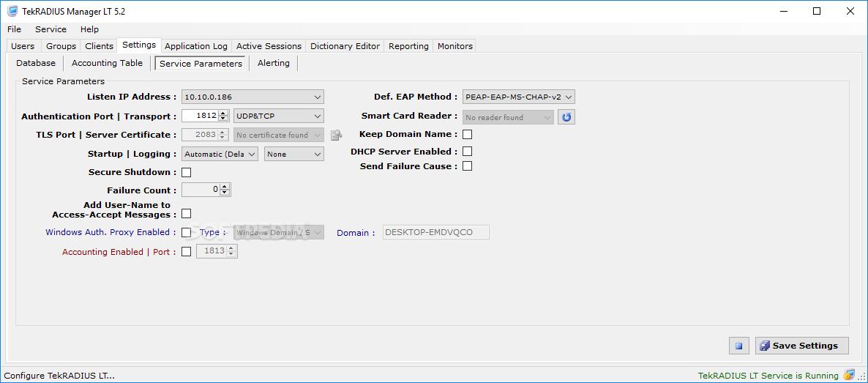Click Authentication Port value field
This screenshot has width=868, height=383.
[200, 116]
